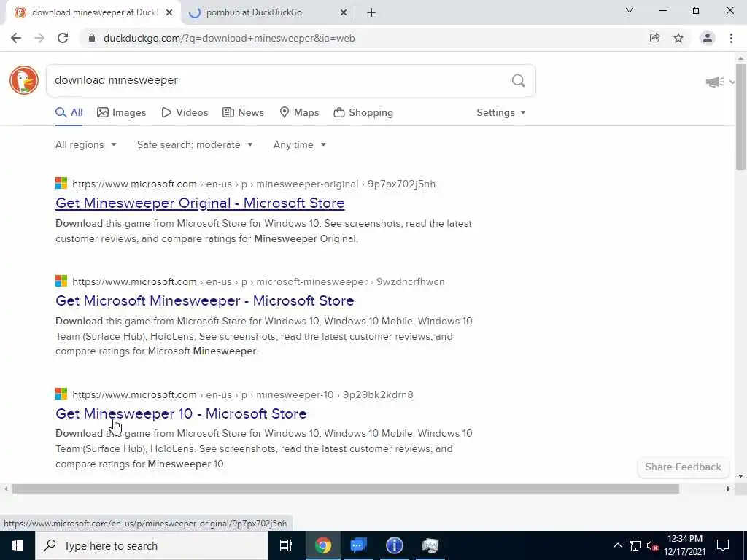Open Get Minesweeper 10 - Microsoft Store
This screenshot has height=560, width=747.
(181, 414)
